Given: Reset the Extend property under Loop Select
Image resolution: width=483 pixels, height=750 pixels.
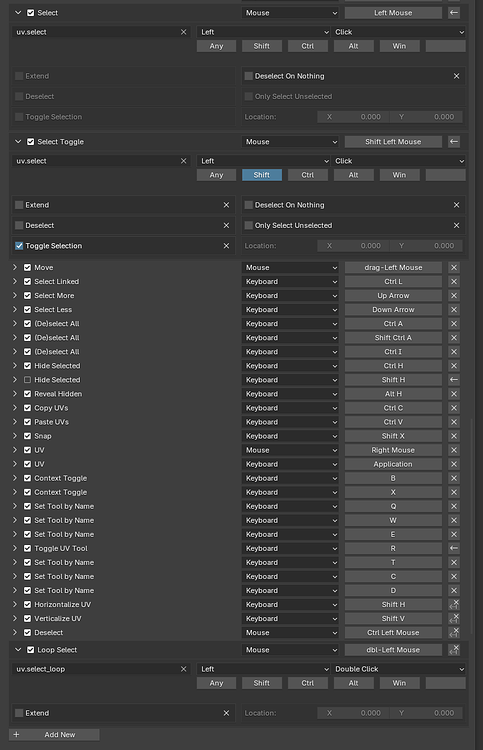Looking at the screenshot, I should (226, 713).
